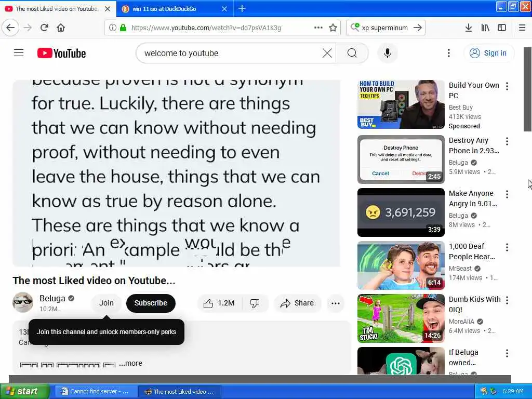Viewport: 532px width, 399px height.
Task: Open Dumb Kids With 0IQ title
Action: (474, 304)
